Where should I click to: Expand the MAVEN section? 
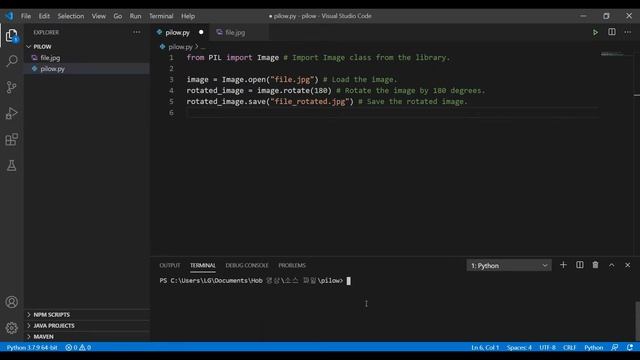(x=87, y=336)
